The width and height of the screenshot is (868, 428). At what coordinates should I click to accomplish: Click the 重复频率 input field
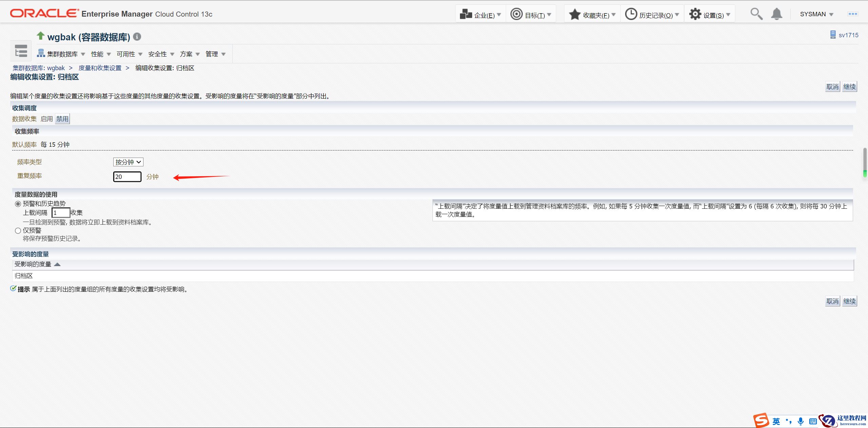[x=127, y=177]
